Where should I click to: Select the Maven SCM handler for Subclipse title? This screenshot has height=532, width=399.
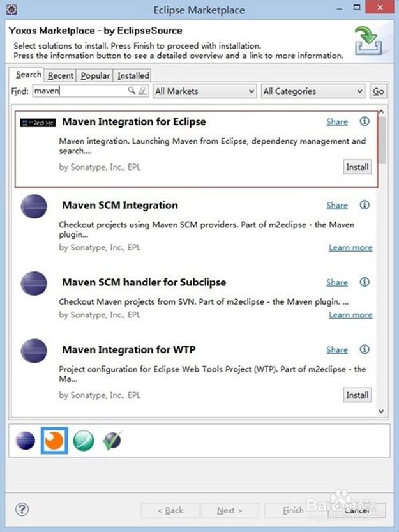[144, 282]
